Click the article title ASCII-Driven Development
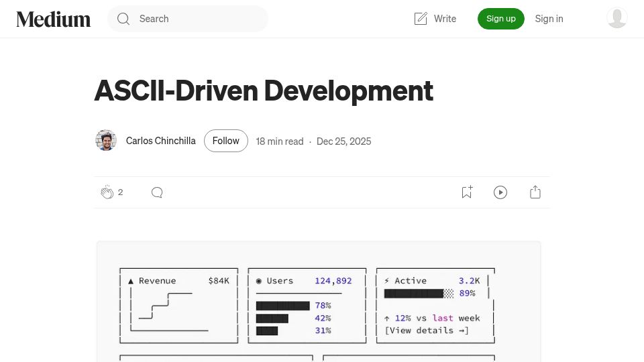 [264, 90]
